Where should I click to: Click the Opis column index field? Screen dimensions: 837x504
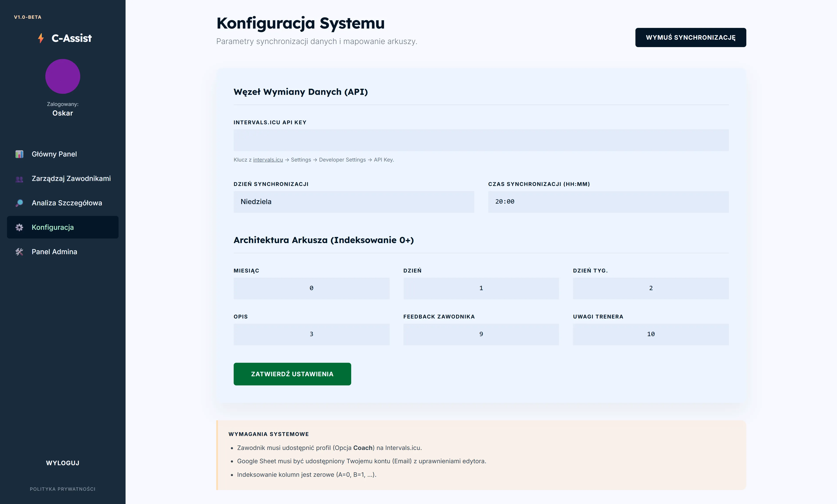(311, 335)
